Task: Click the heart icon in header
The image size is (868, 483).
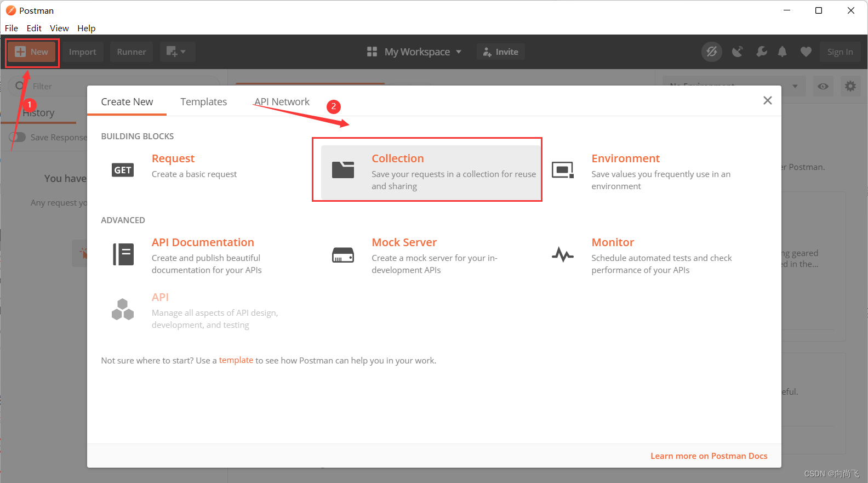Action: click(806, 52)
